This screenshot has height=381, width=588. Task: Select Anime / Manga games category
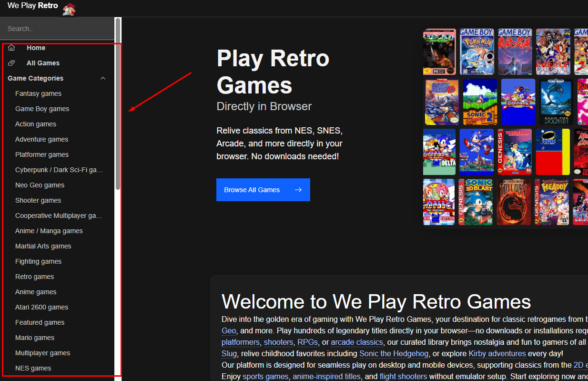coord(49,231)
